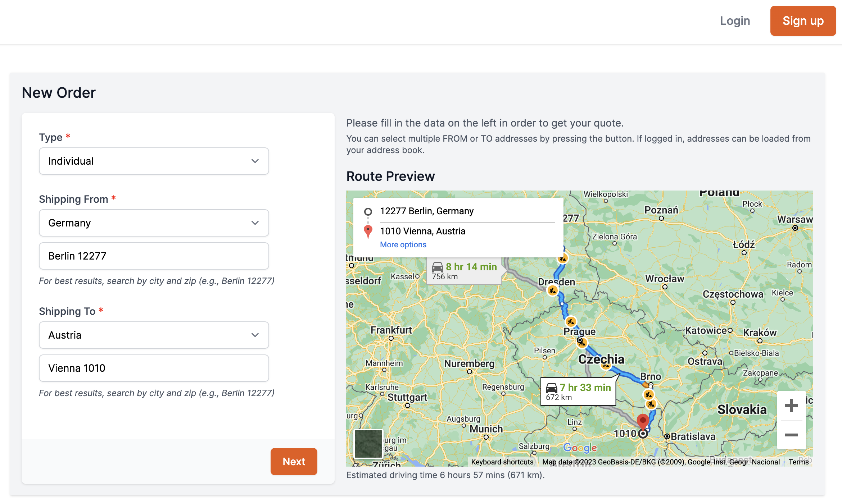Open the Login link
The image size is (842, 504).
(x=735, y=21)
